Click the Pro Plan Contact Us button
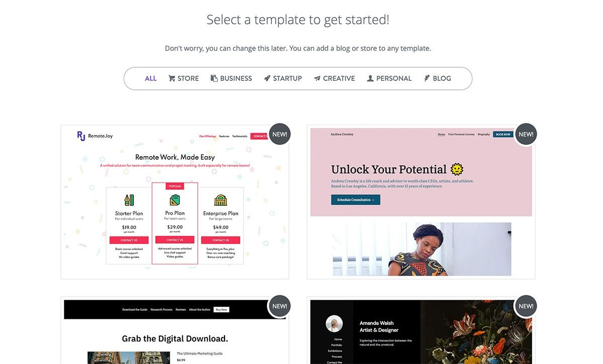The height and width of the screenshot is (364, 603). pyautogui.click(x=175, y=239)
